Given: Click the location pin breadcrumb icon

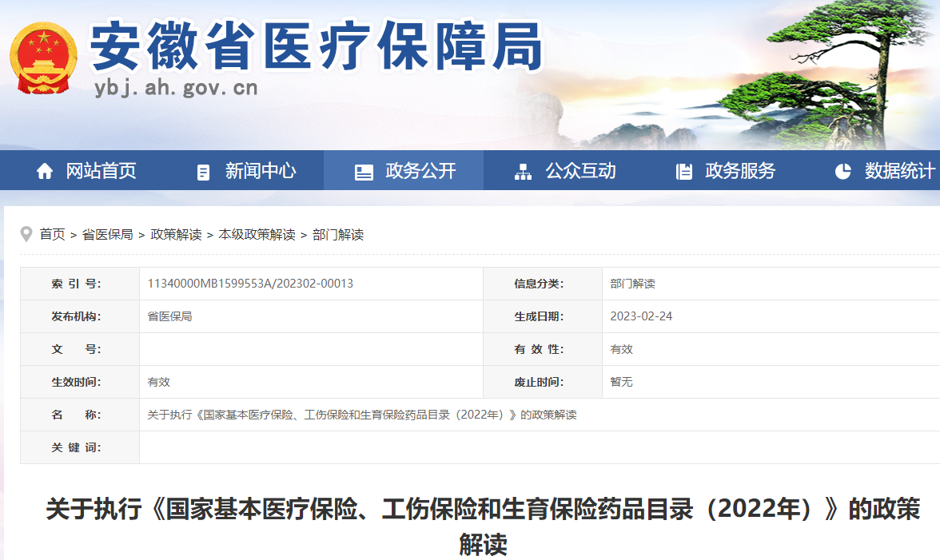Looking at the screenshot, I should pyautogui.click(x=26, y=234).
